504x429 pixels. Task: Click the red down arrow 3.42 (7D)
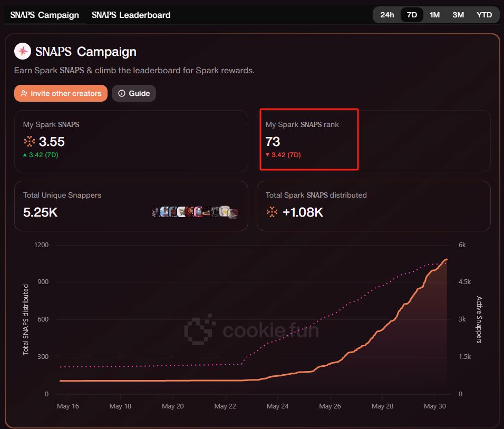(x=283, y=155)
